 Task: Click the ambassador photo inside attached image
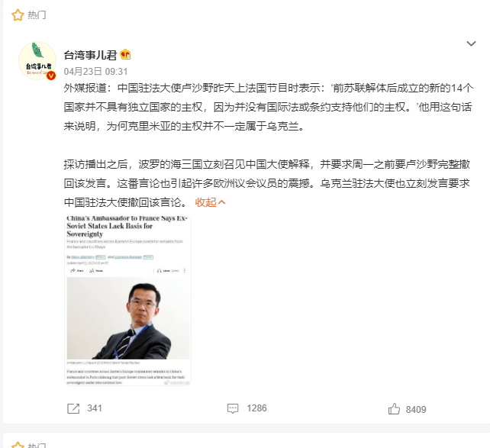(x=127, y=318)
